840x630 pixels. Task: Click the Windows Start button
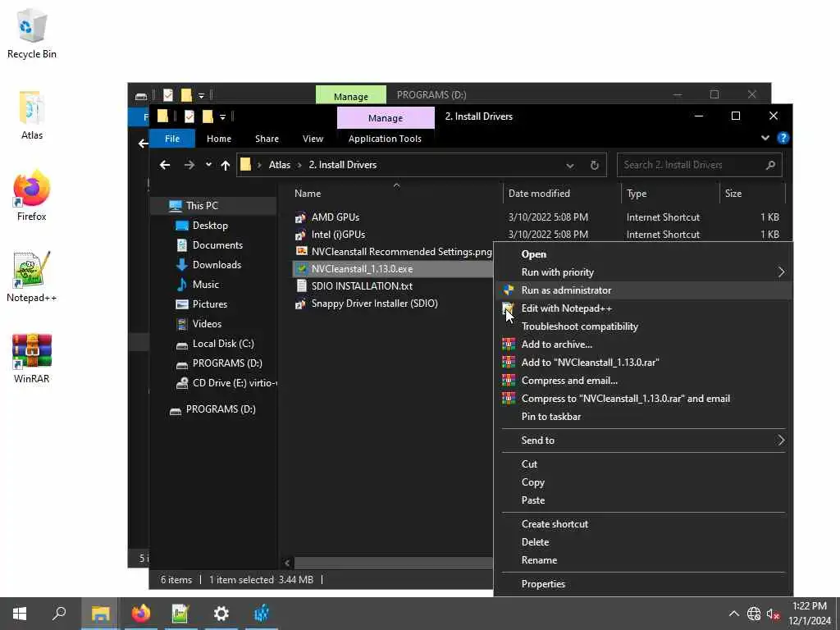pyautogui.click(x=20, y=614)
